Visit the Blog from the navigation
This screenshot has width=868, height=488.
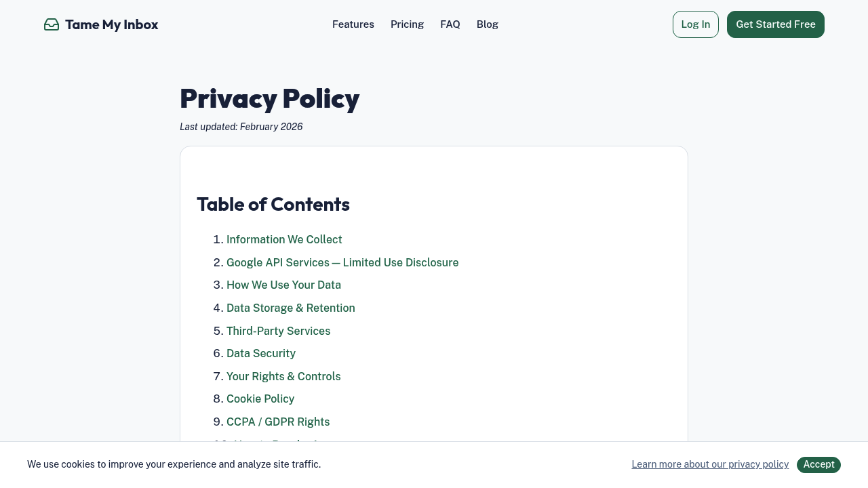[487, 24]
